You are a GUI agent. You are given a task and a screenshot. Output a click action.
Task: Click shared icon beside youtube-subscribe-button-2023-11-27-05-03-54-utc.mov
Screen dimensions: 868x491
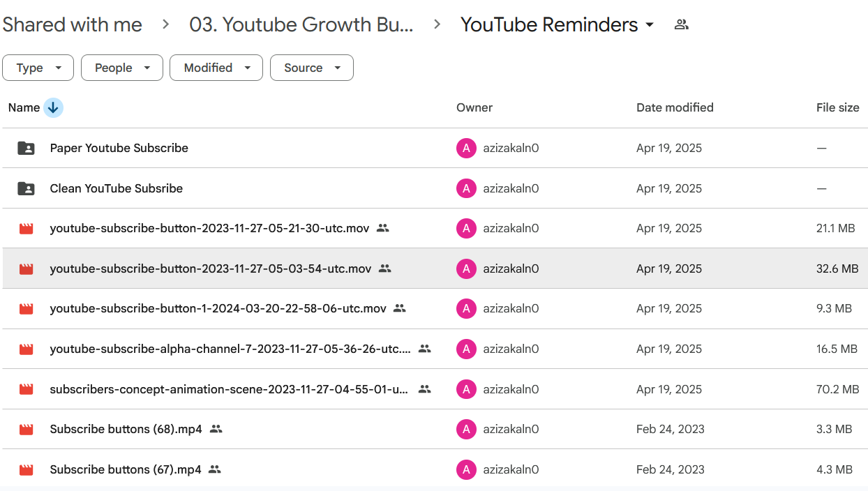(x=384, y=269)
